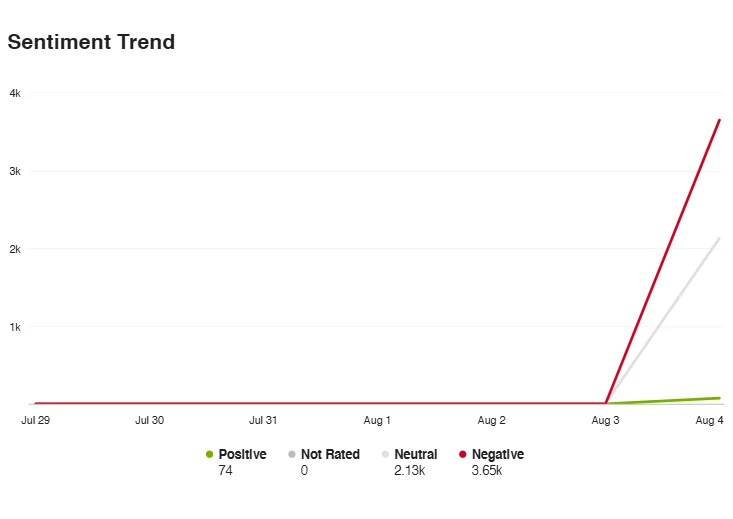The width and height of the screenshot is (733, 519).
Task: Click the Aug 3 point on the trend line
Action: [606, 403]
